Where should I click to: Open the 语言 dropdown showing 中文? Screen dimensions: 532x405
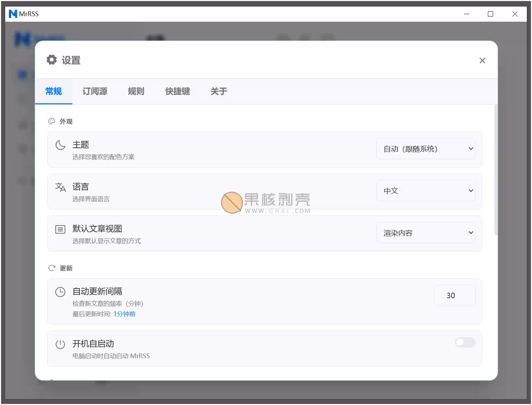(x=426, y=190)
